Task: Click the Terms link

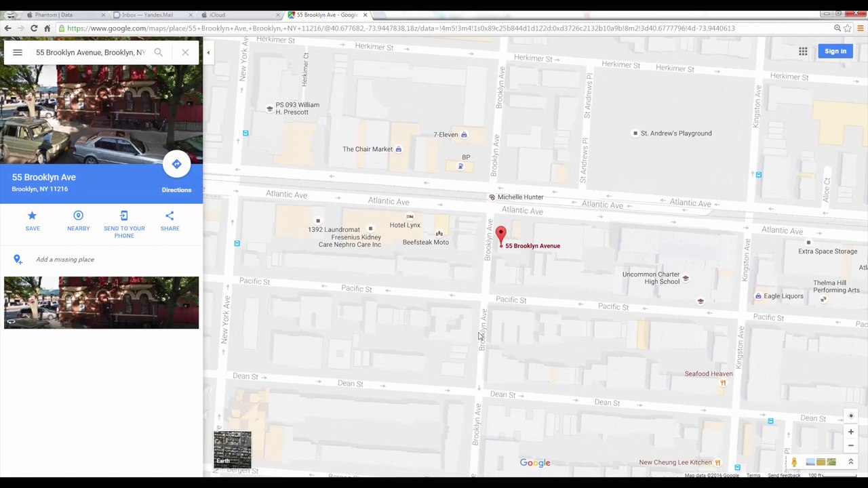Action: pyautogui.click(x=753, y=476)
